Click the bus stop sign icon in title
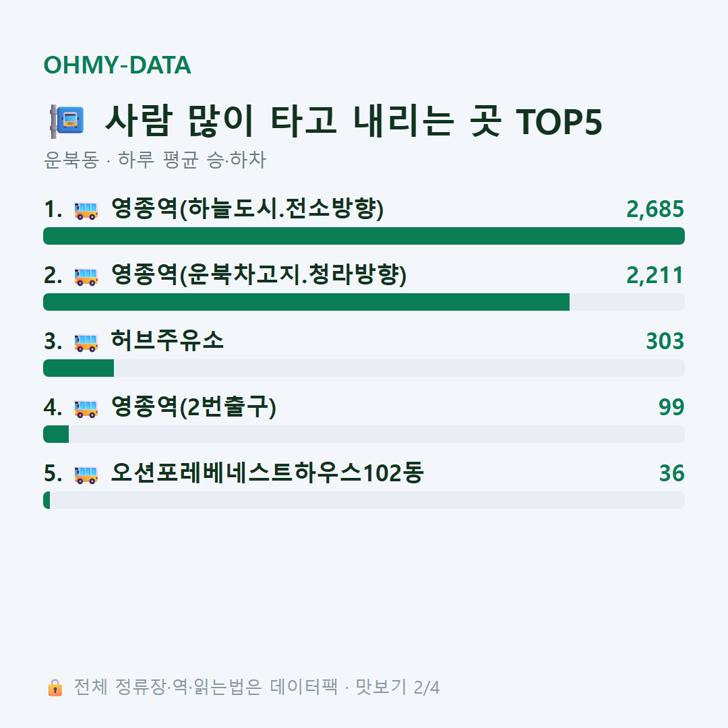Viewport: 728px width, 728px height. (67, 121)
